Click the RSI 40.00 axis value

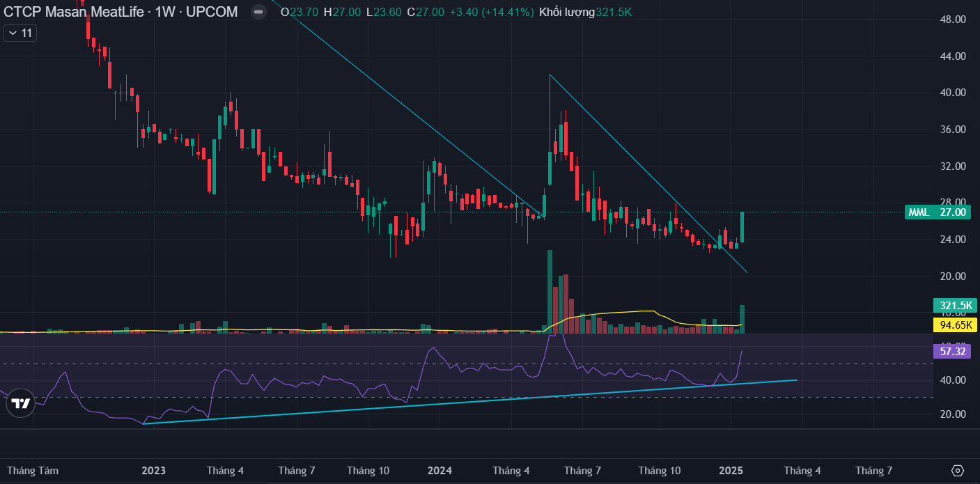pyautogui.click(x=951, y=380)
